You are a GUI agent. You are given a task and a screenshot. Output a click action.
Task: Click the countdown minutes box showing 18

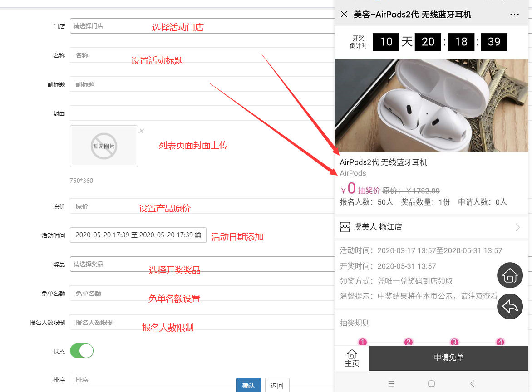coord(461,42)
